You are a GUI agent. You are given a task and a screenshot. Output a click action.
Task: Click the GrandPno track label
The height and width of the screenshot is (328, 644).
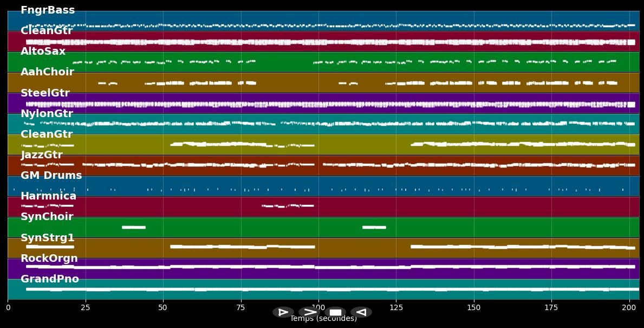pyautogui.click(x=50, y=279)
